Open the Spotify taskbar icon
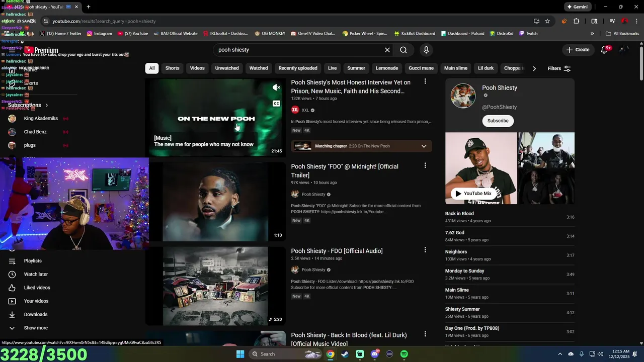Image resolution: width=644 pixels, height=362 pixels. 404,354
